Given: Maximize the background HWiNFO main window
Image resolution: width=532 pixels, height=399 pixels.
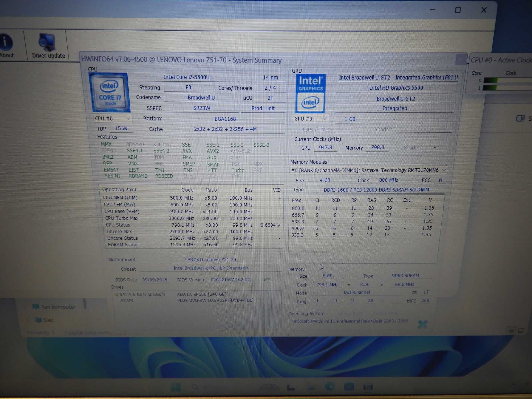Looking at the screenshot, I should pos(458,10).
